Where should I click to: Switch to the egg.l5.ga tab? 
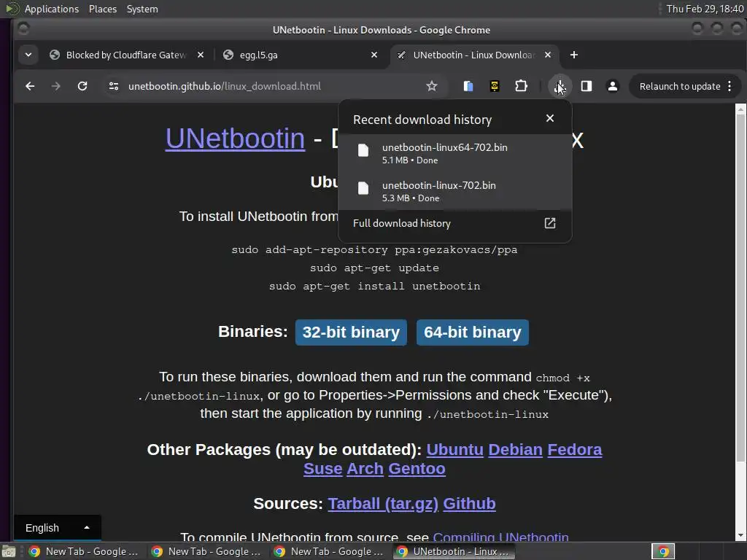click(x=301, y=55)
